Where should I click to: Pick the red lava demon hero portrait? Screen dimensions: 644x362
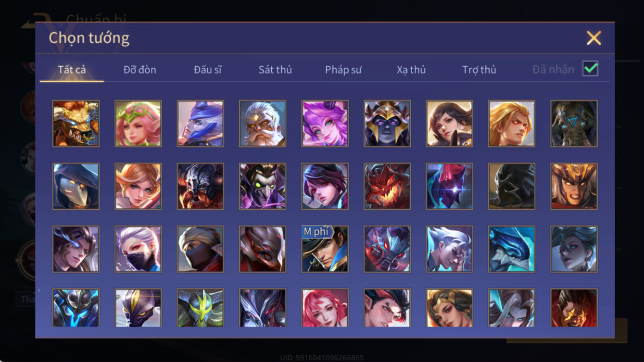tap(387, 187)
